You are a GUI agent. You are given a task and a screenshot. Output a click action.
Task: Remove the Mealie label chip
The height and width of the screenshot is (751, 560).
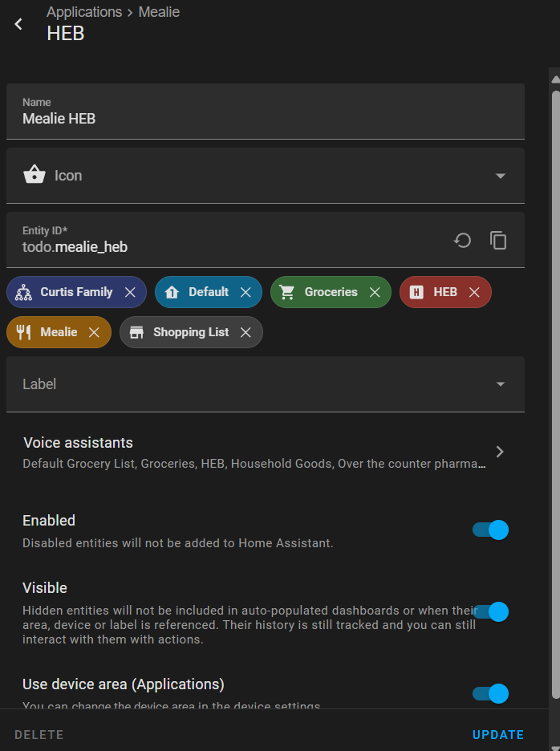click(94, 332)
